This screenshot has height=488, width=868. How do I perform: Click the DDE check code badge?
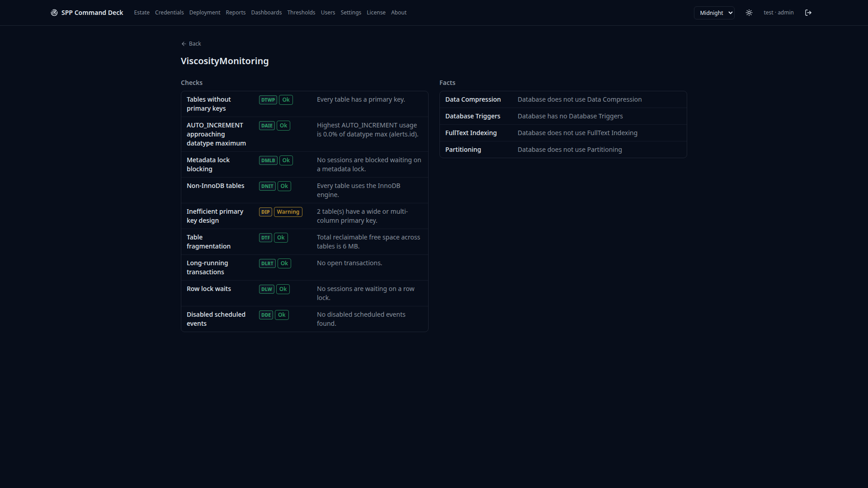tap(266, 315)
